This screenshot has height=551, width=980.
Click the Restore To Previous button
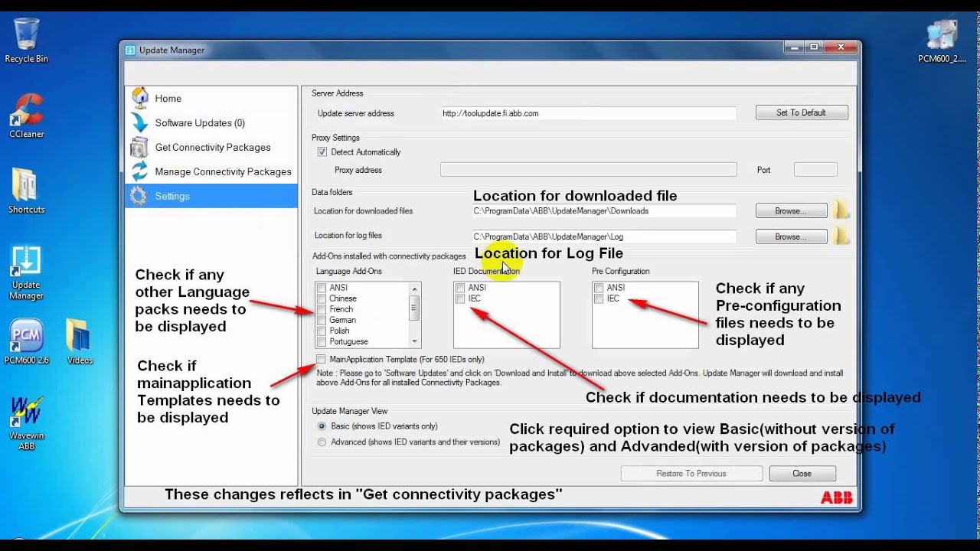coord(691,474)
